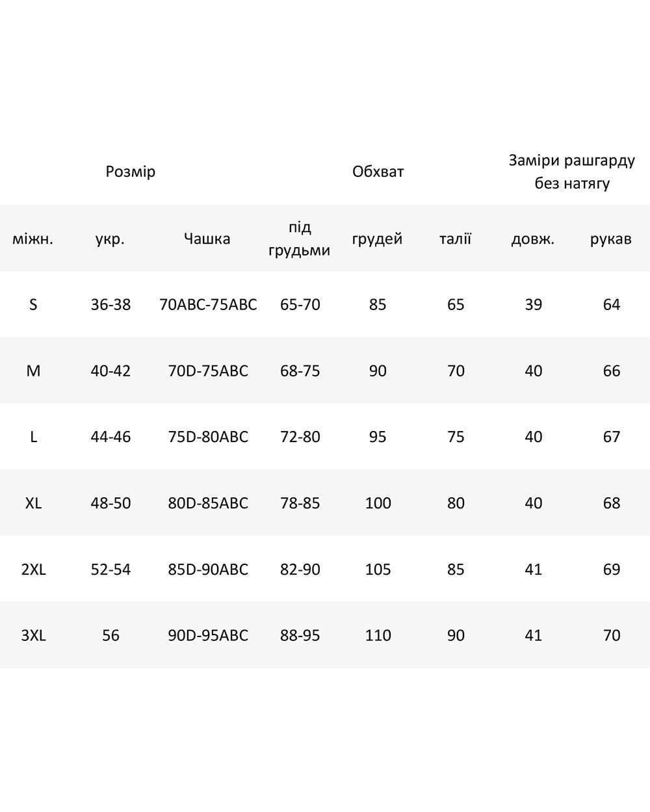Click the 44-46 Ukrainian size cell

pos(110,436)
